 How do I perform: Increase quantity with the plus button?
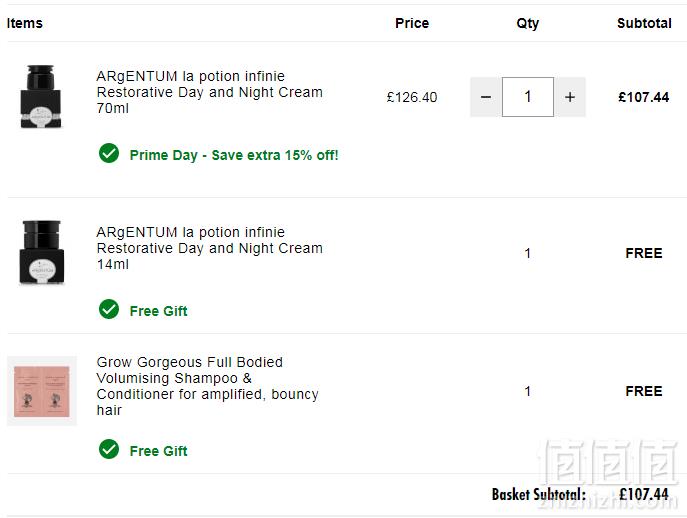coord(570,97)
